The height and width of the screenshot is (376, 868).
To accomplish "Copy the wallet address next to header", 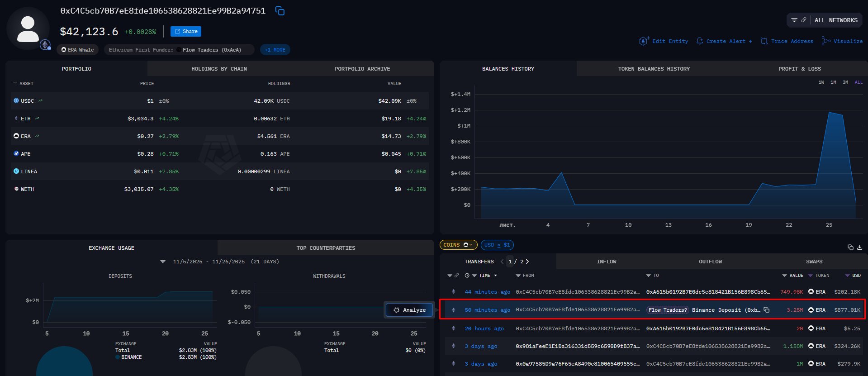I will (280, 11).
